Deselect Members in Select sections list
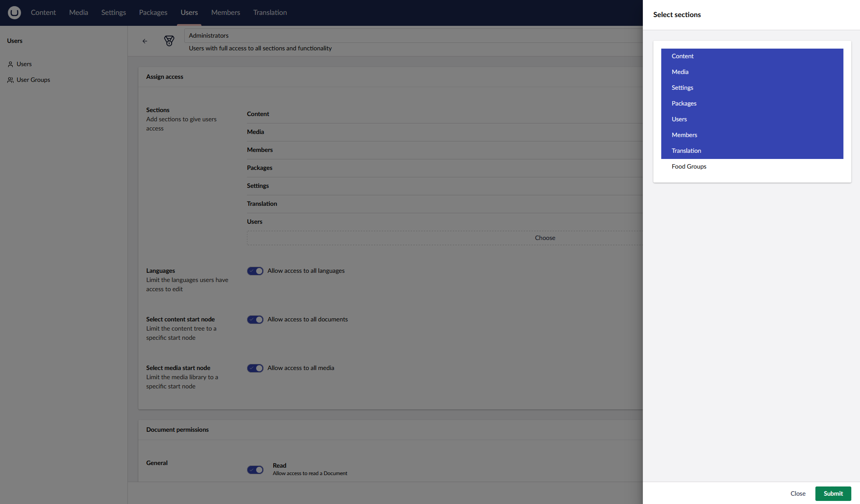 (x=752, y=135)
